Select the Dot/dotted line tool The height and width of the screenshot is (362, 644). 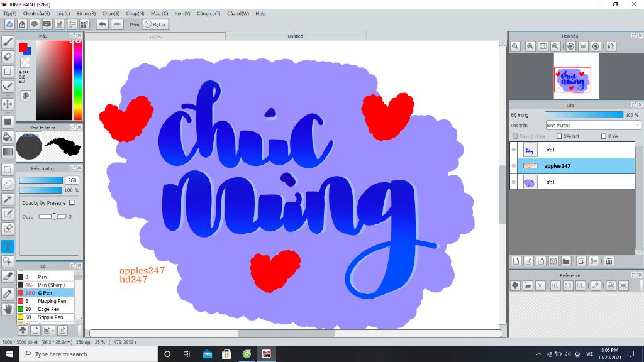click(8, 86)
